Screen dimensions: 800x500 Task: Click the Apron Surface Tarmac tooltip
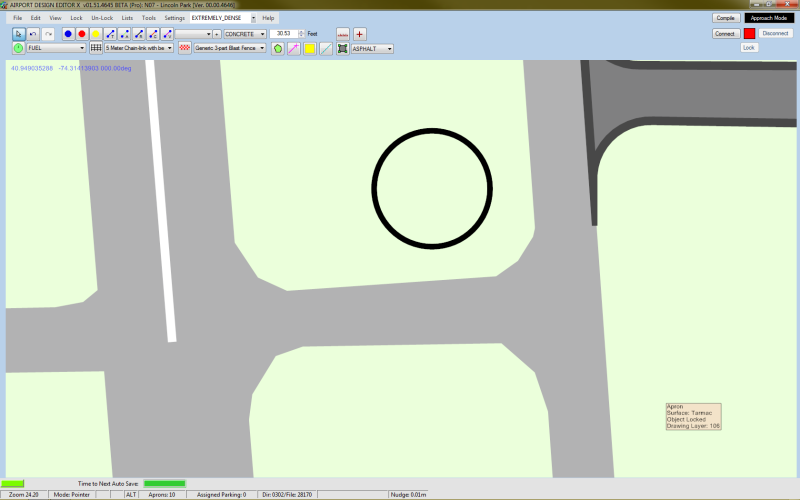[693, 416]
